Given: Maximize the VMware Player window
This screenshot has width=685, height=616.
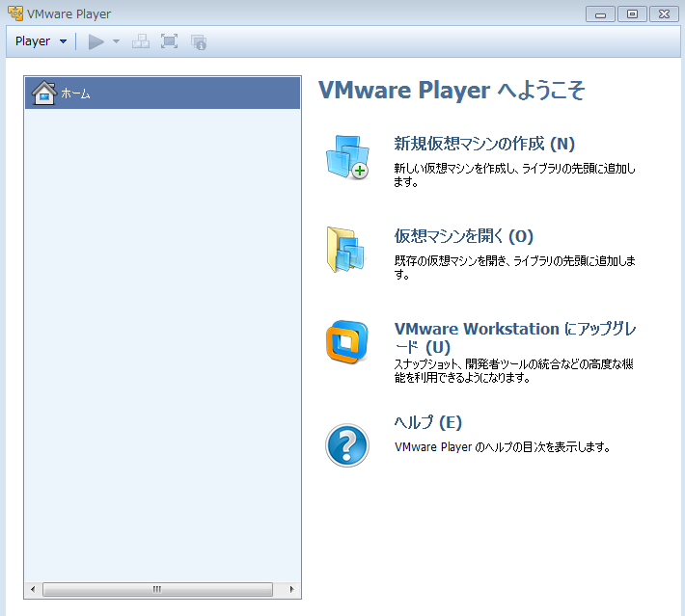Looking at the screenshot, I should (x=632, y=14).
